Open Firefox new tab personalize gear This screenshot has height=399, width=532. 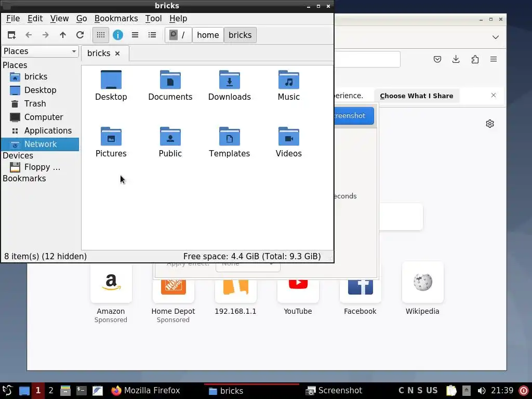click(490, 124)
